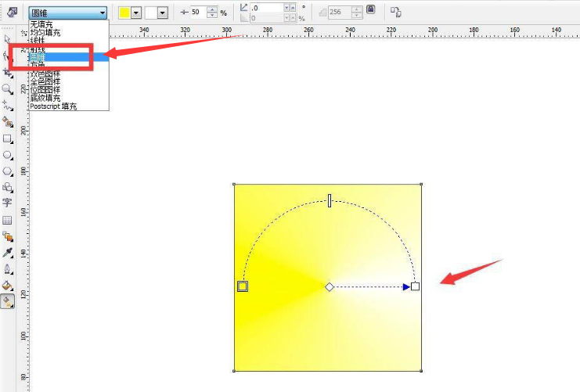Choose 底纹填充 from the fill list
The width and height of the screenshot is (580, 392).
click(45, 98)
